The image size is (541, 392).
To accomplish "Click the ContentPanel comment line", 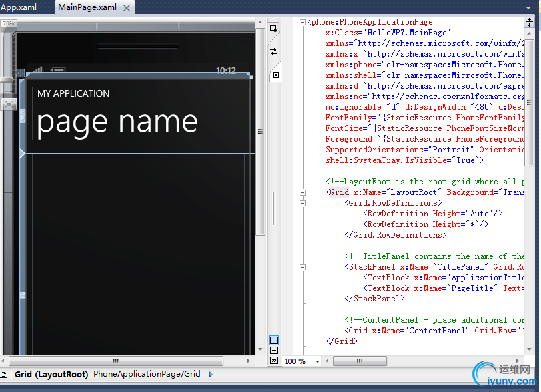I will pyautogui.click(x=434, y=320).
